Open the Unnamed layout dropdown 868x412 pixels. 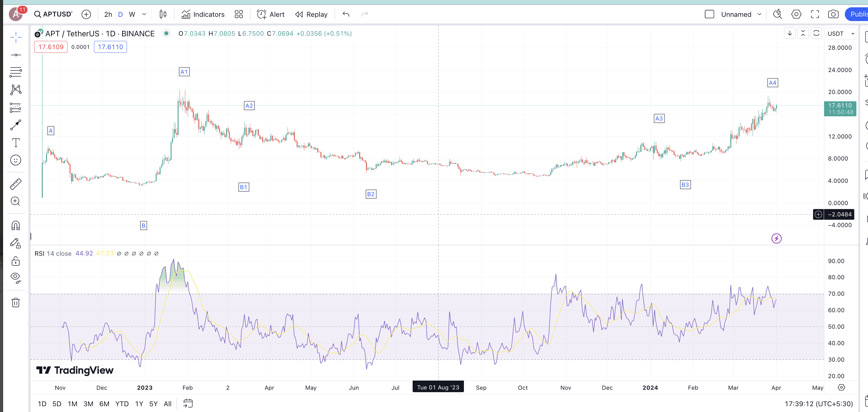coord(741,14)
